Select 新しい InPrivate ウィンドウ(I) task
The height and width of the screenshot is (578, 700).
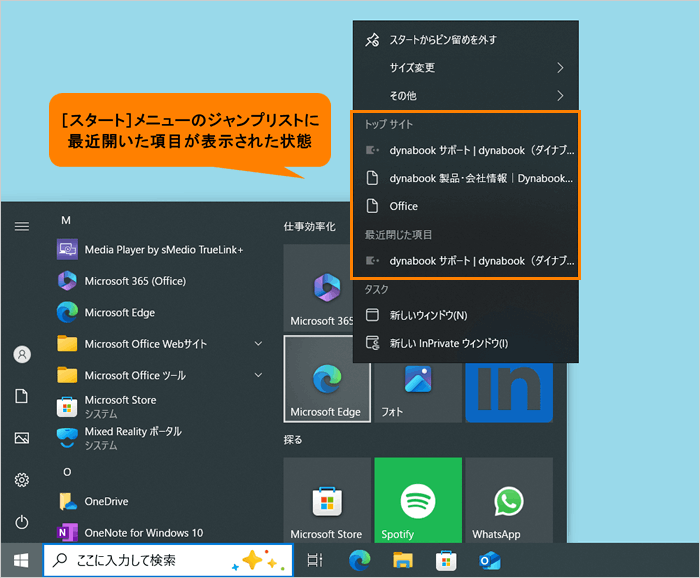(466, 343)
